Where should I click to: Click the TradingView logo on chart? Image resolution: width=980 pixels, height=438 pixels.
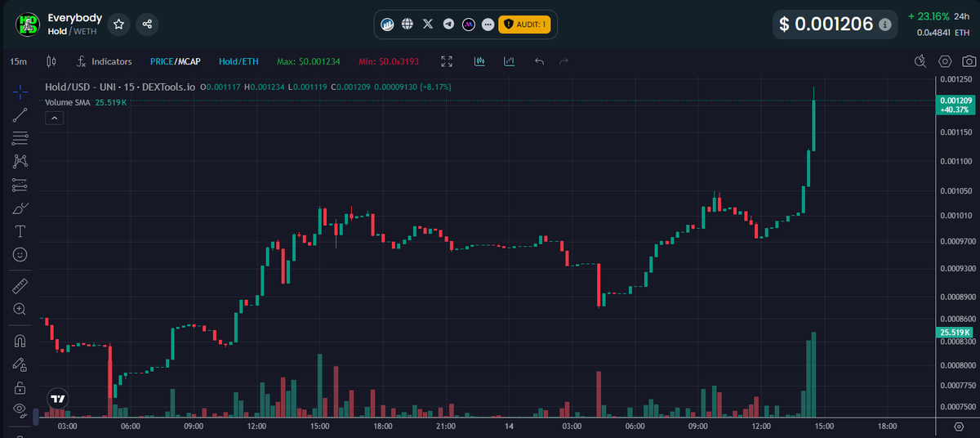[57, 399]
